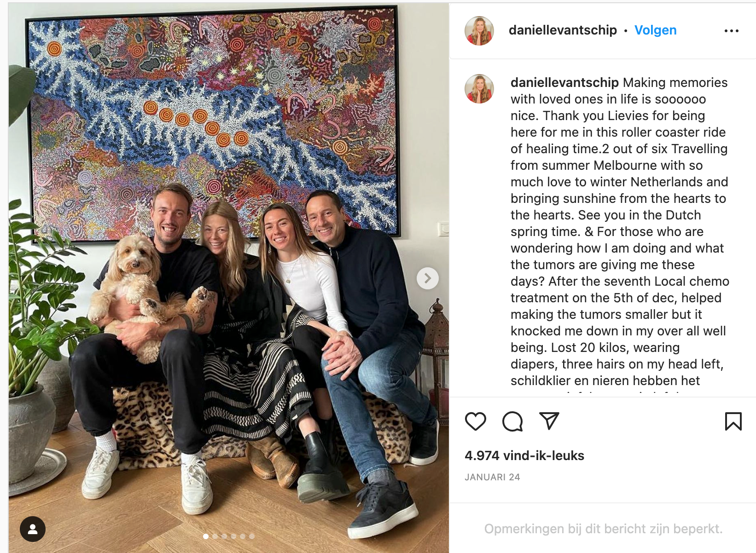The height and width of the screenshot is (553, 756).
Task: Share the post via paper plane icon
Action: pos(549,421)
